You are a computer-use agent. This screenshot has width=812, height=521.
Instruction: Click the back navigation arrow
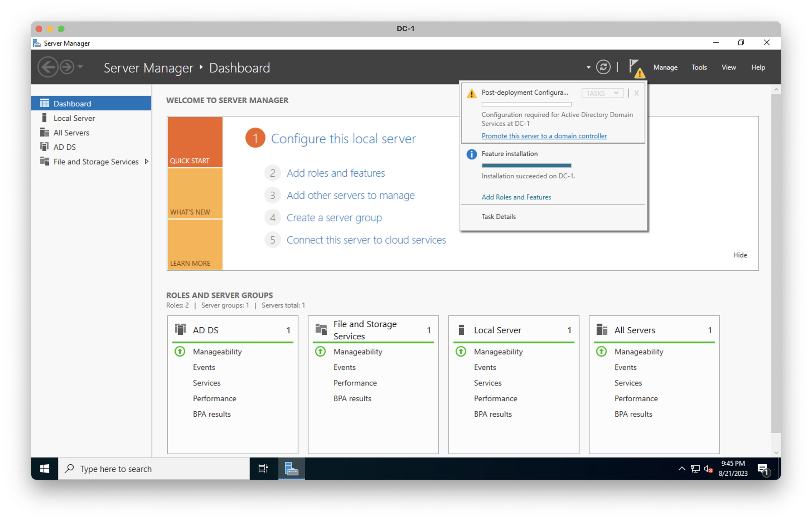[48, 67]
